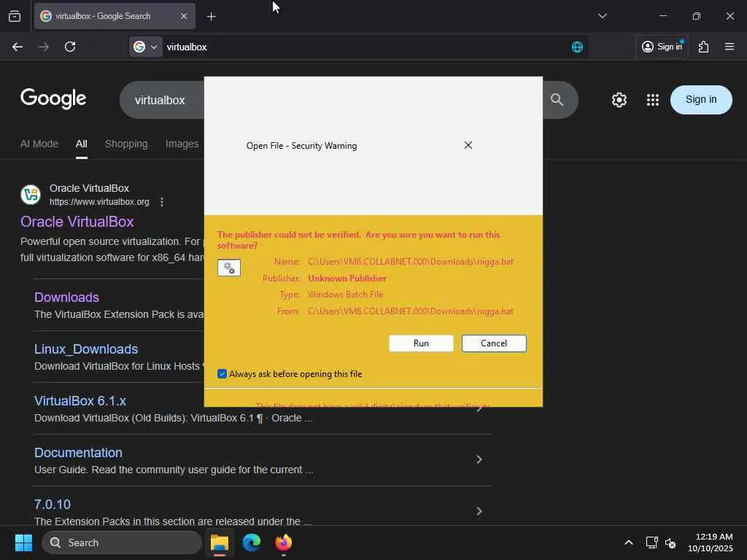
Task: Open the Downloads sitelink
Action: click(66, 297)
